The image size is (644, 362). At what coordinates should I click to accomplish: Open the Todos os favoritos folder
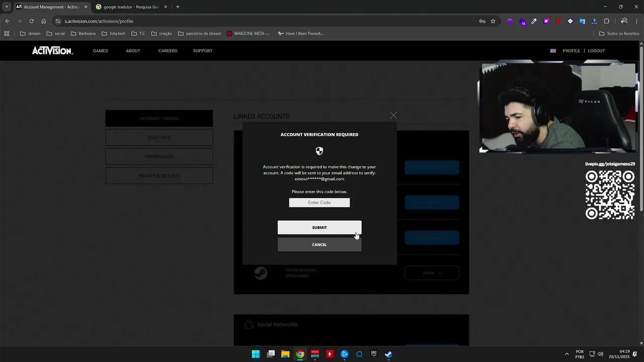pyautogui.click(x=619, y=34)
